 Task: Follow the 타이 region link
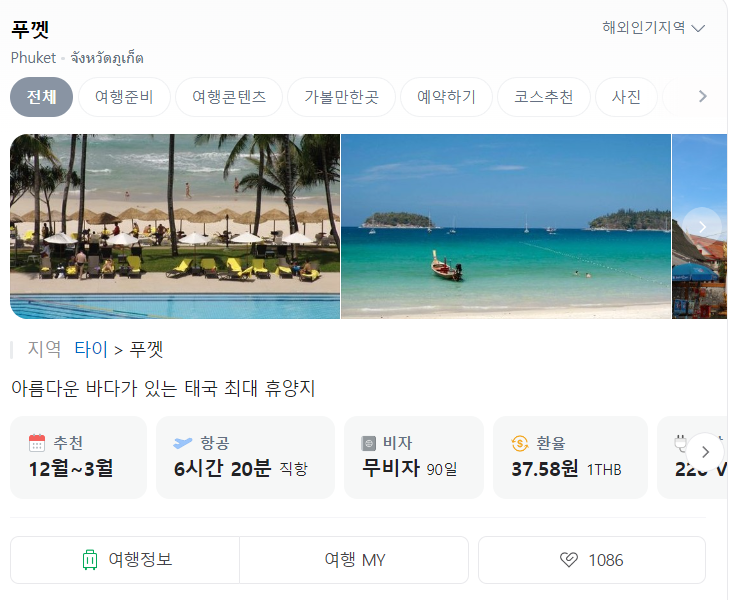coord(91,349)
